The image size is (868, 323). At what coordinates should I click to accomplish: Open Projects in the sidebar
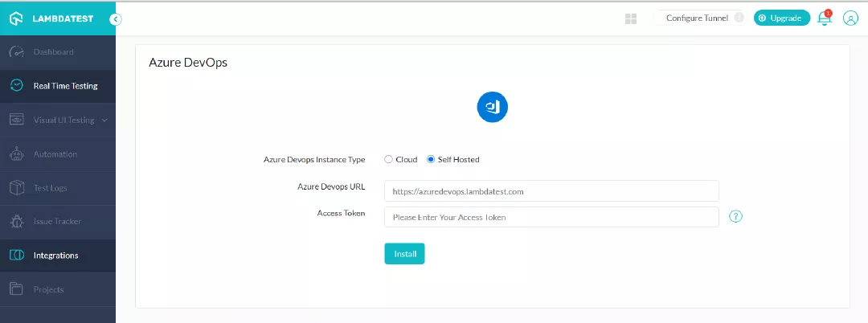pyautogui.click(x=58, y=289)
